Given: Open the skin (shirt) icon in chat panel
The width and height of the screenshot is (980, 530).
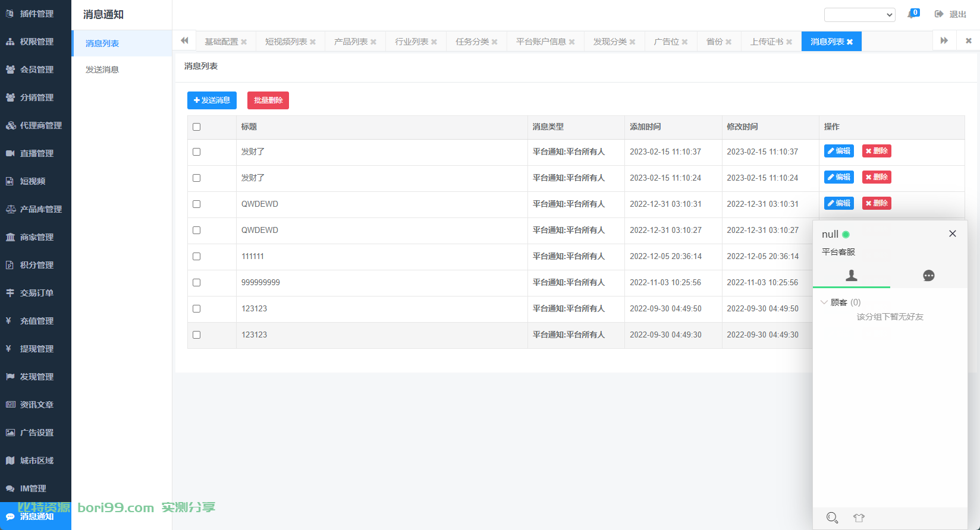Looking at the screenshot, I should pyautogui.click(x=859, y=518).
